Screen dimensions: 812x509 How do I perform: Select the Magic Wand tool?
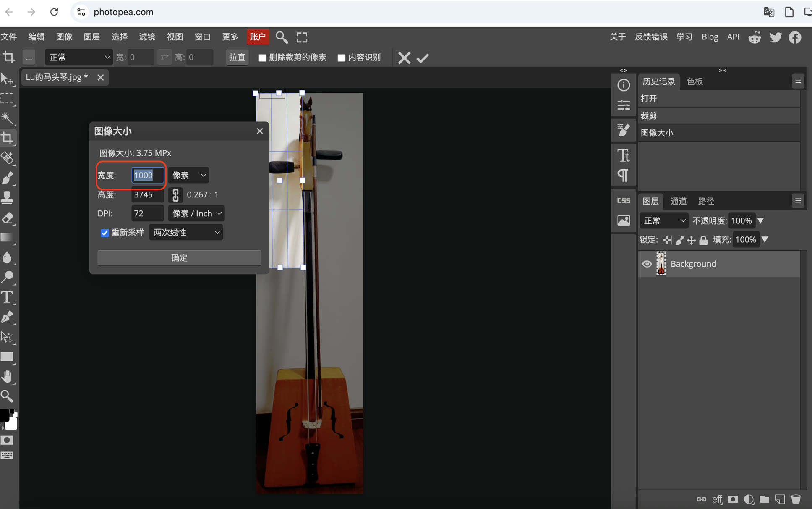(8, 119)
